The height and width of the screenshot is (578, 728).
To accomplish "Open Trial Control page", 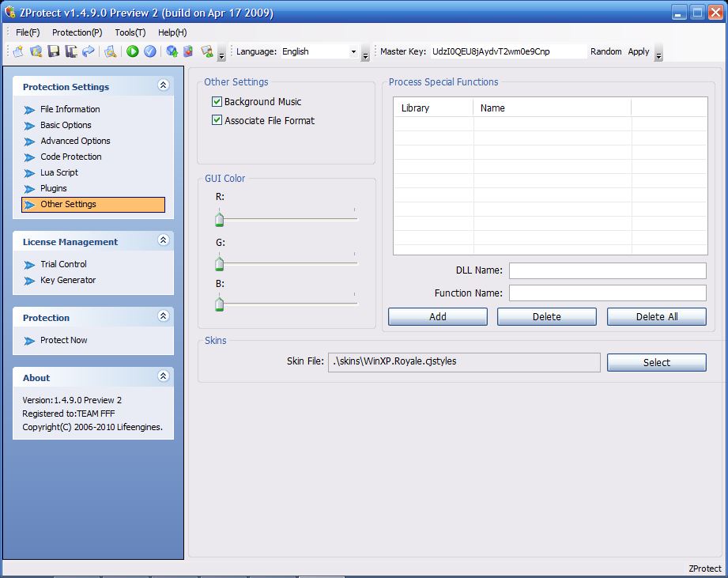I will [63, 264].
